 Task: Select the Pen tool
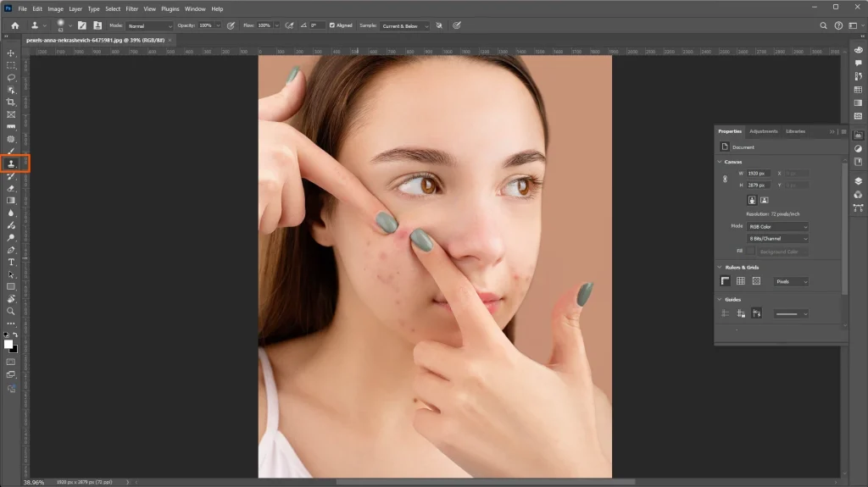[10, 250]
